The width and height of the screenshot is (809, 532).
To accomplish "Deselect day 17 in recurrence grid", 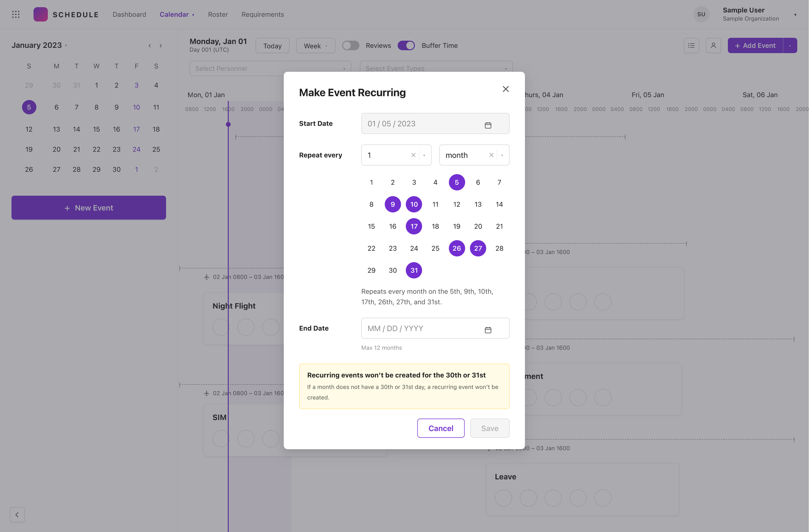I will click(x=414, y=226).
